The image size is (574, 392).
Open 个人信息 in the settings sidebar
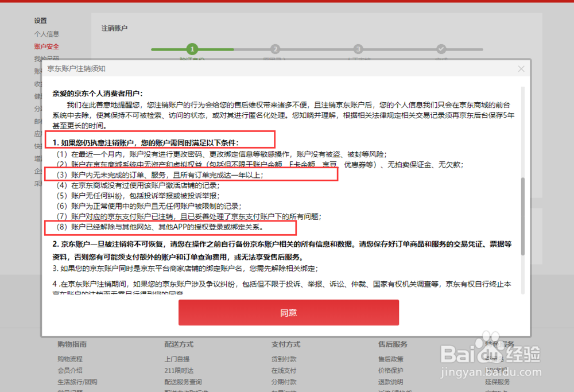pos(46,34)
